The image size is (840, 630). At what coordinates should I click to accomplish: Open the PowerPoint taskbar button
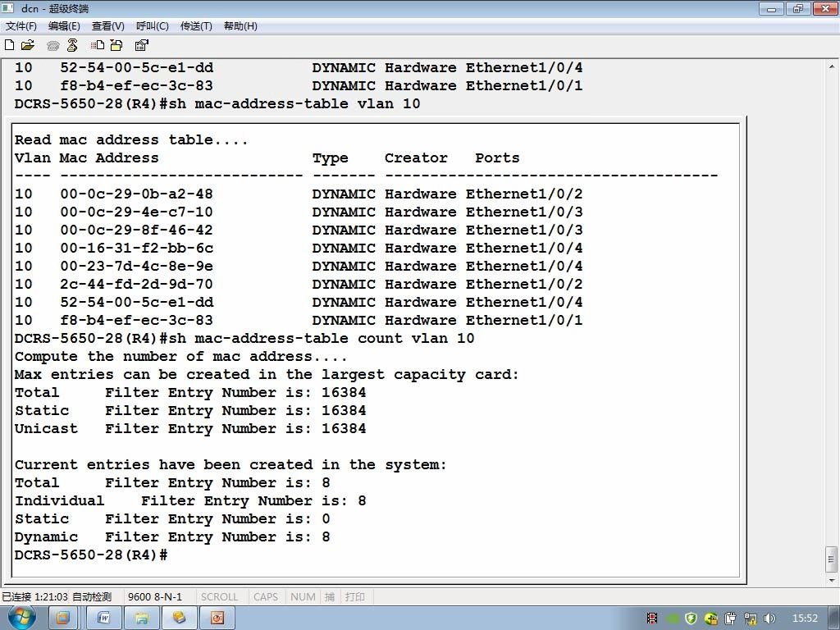pyautogui.click(x=217, y=619)
